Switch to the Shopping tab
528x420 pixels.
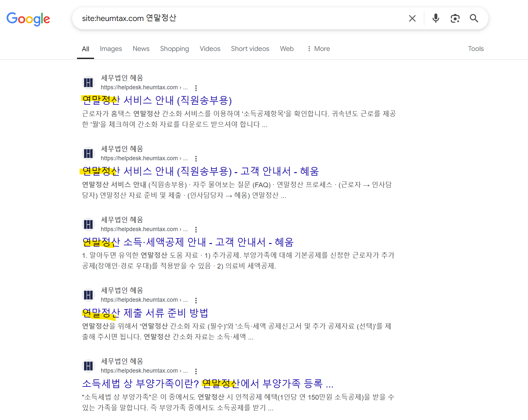[175, 49]
